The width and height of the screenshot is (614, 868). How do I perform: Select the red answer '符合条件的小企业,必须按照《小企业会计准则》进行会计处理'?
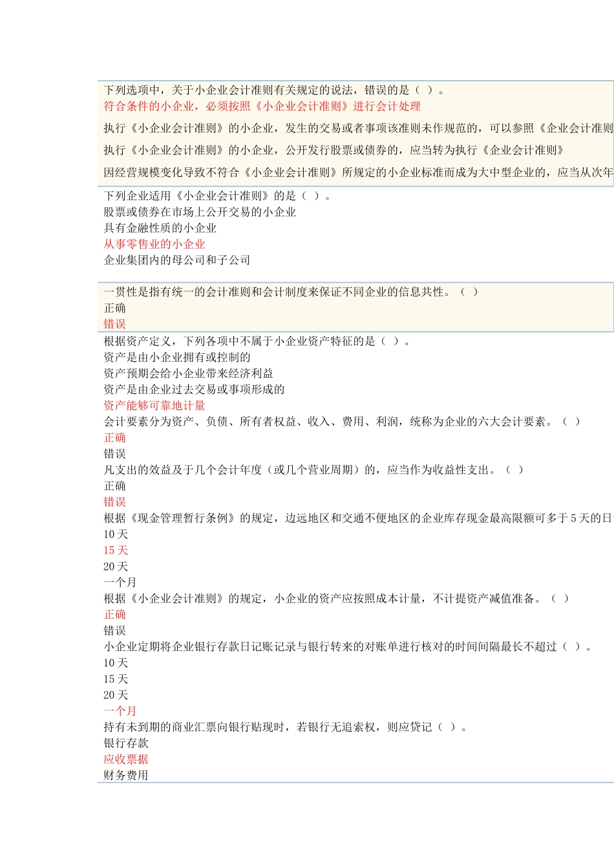[x=262, y=107]
